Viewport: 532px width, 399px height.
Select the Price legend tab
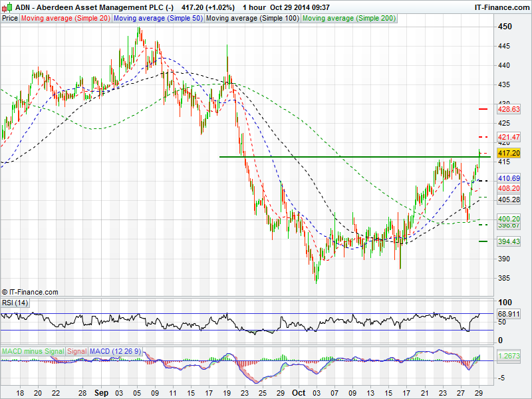click(x=10, y=19)
